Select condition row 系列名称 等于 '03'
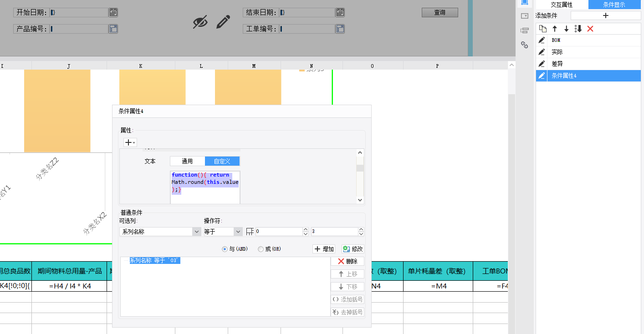Viewport: 644px width, 334px height. coord(155,260)
